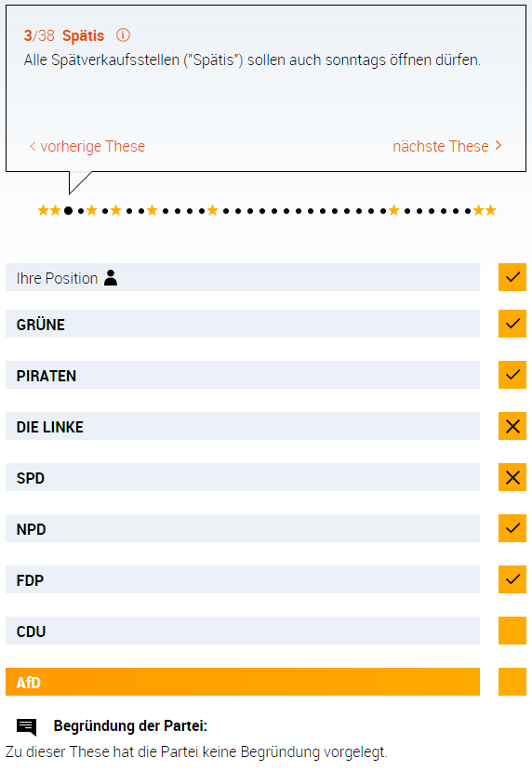This screenshot has height=771, width=532.
Task: Click the checkmark box for FDP
Action: click(x=512, y=579)
